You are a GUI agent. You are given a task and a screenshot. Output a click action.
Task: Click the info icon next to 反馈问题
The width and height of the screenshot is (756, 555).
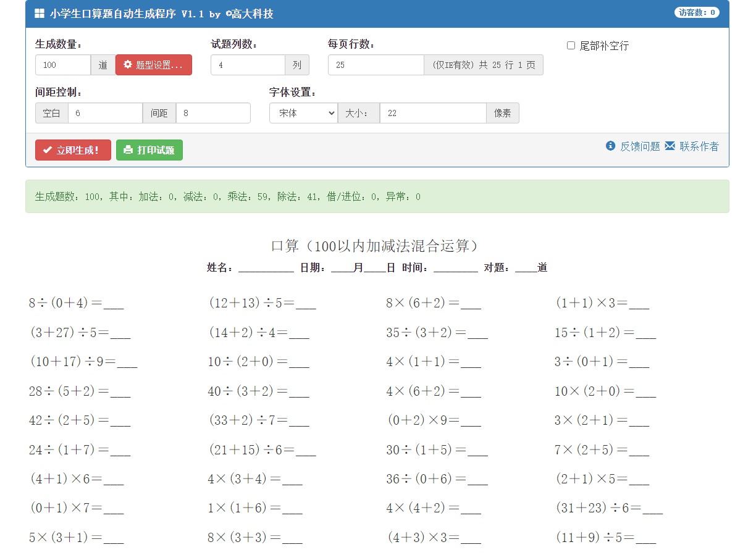point(611,146)
